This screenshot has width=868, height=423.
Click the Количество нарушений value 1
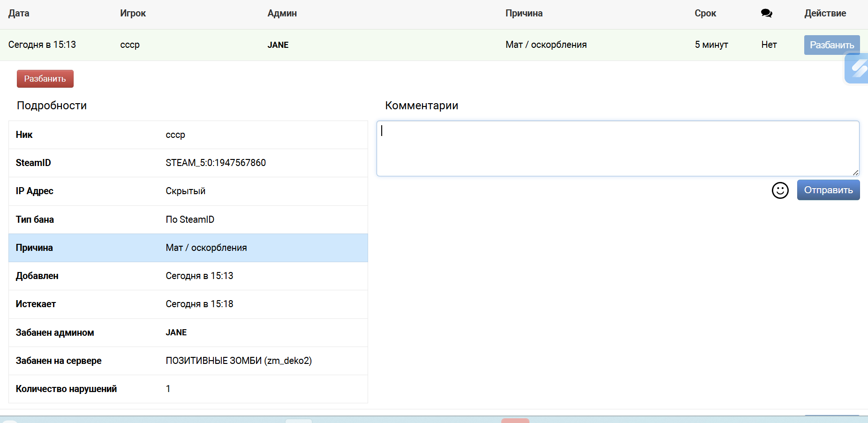tap(168, 389)
